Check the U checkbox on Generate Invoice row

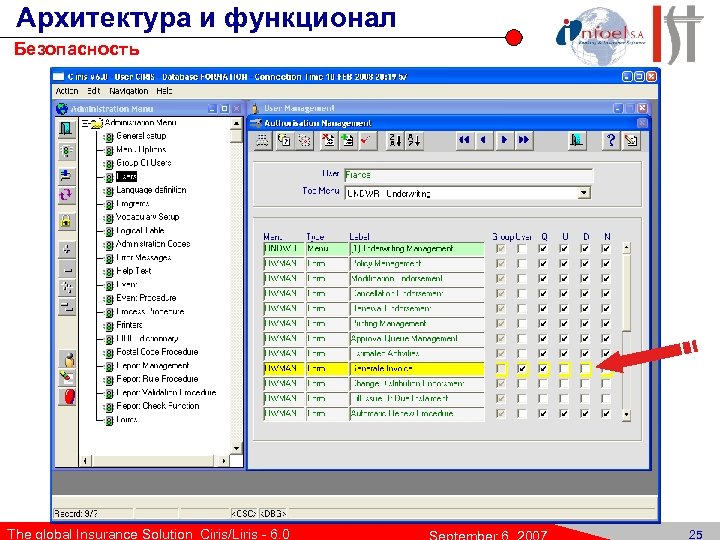564,368
